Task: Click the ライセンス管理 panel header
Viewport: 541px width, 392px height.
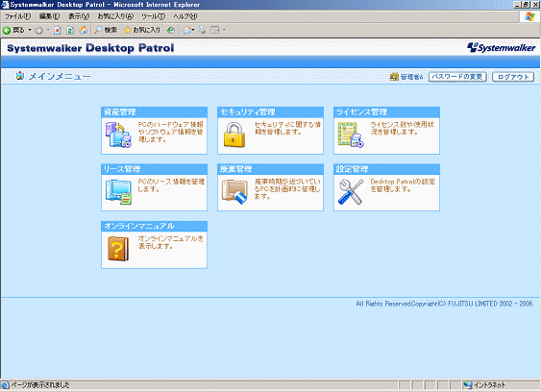Action: click(387, 111)
